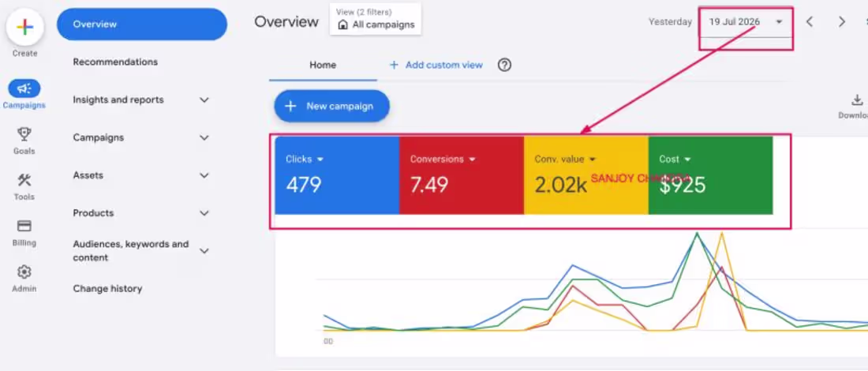The height and width of the screenshot is (371, 868).
Task: Open the Goals trophy icon
Action: [x=24, y=133]
